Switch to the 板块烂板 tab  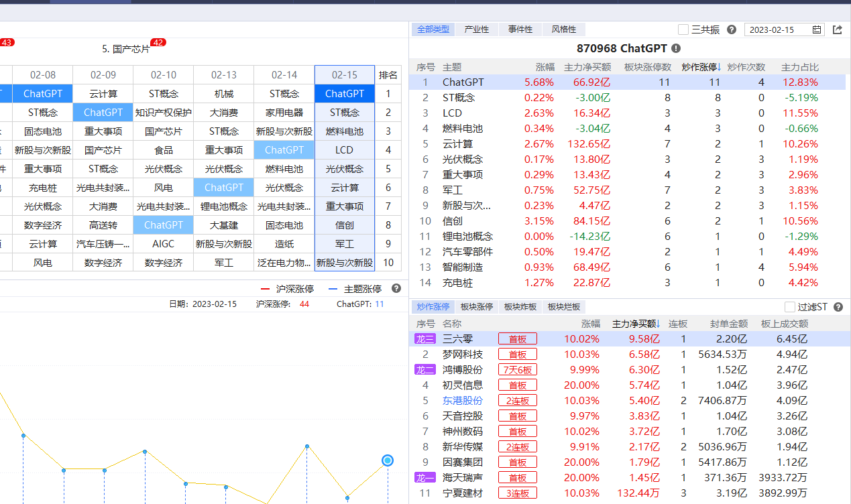coord(564,307)
